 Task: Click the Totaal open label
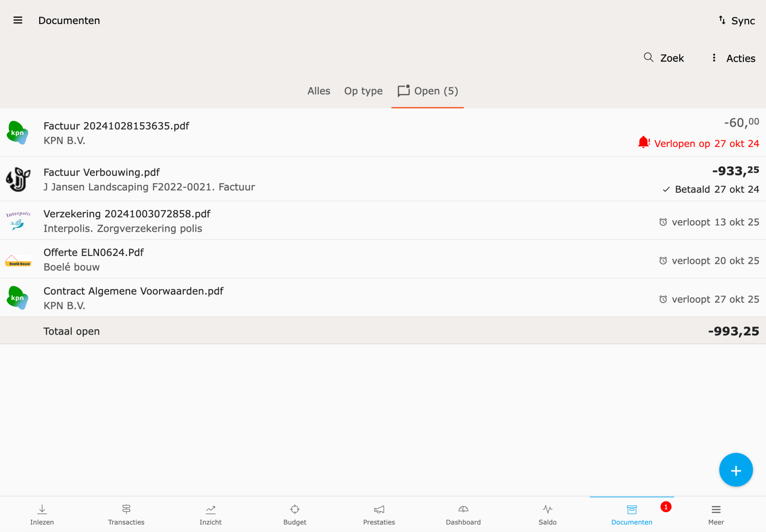click(71, 331)
